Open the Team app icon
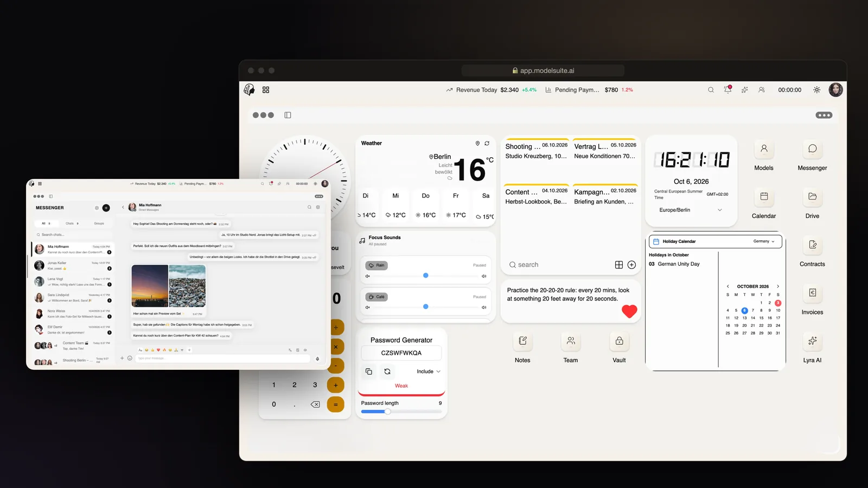868x488 pixels. (571, 341)
